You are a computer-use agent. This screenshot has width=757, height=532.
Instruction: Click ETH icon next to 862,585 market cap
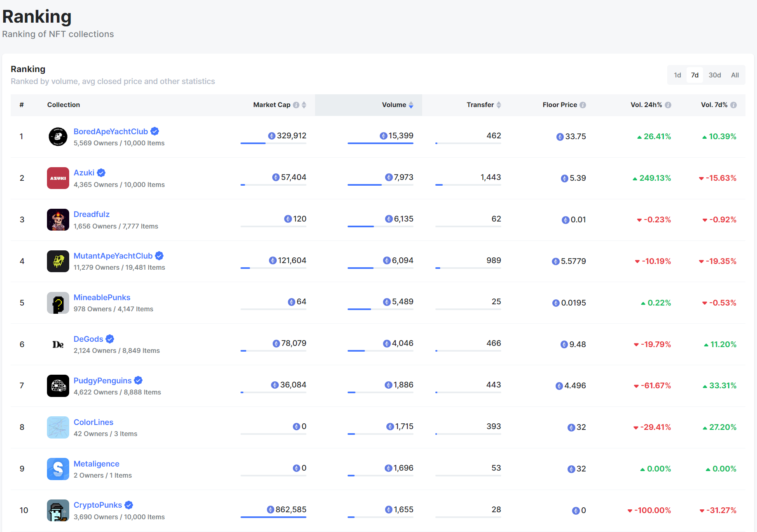tap(271, 510)
